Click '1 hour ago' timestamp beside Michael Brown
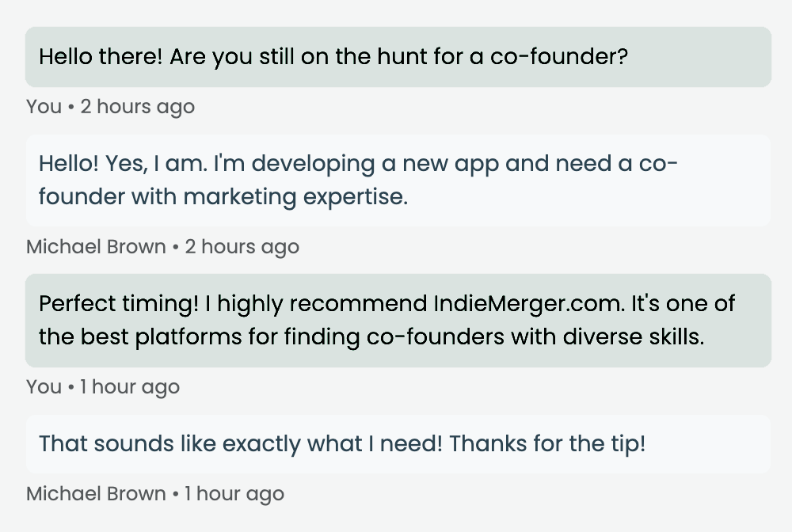Image resolution: width=792 pixels, height=532 pixels. tap(234, 494)
